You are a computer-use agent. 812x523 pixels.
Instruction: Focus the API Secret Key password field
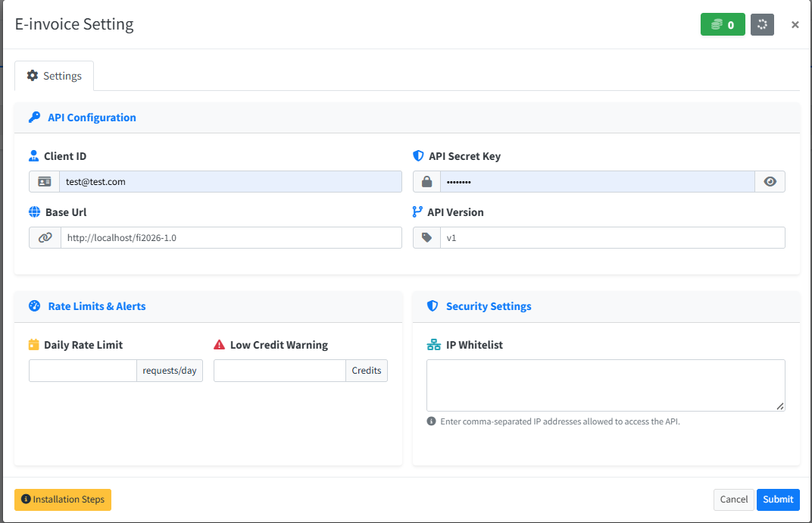pyautogui.click(x=597, y=182)
